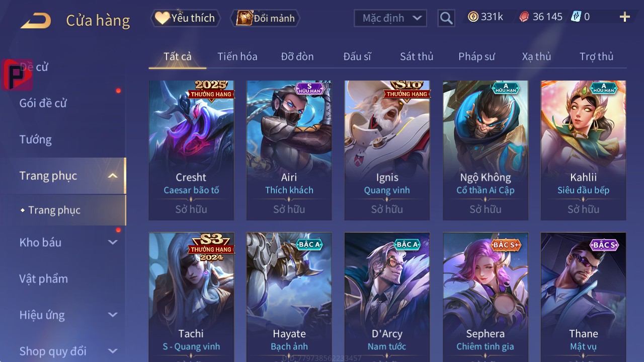This screenshot has width=644, height=362.
Task: Click the plus icon to add currency
Action: tap(625, 17)
